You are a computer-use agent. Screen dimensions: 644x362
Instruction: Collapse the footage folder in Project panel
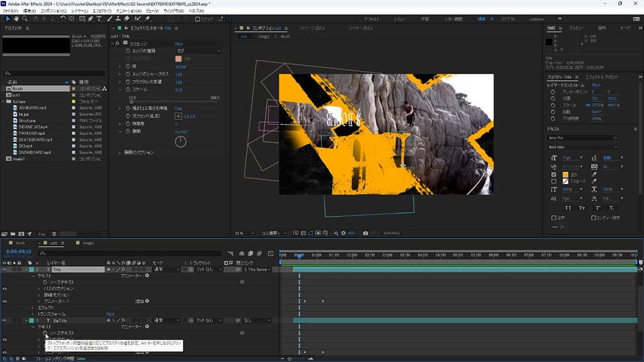[x=2, y=101]
